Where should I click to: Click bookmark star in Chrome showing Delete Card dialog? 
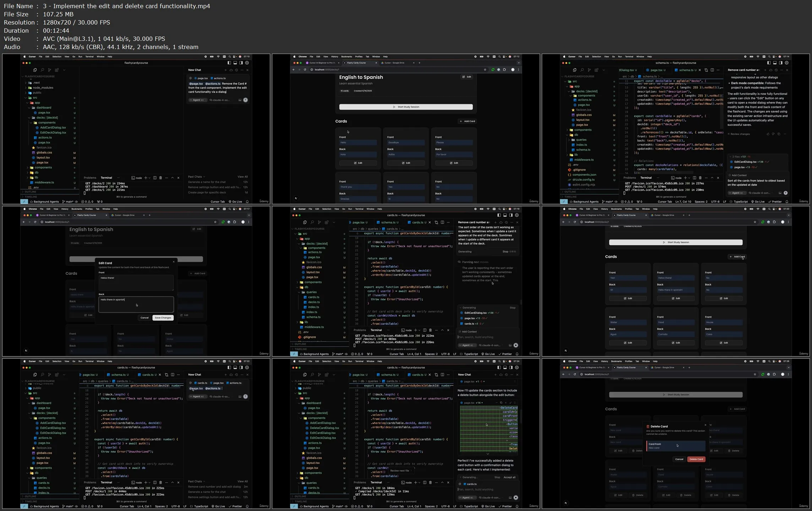pos(755,374)
